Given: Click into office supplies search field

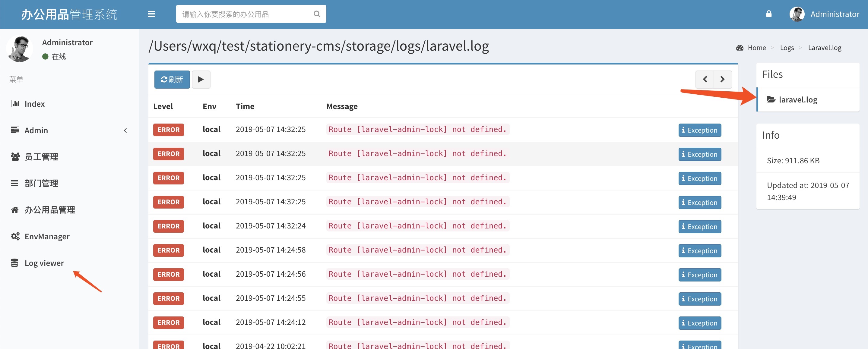Looking at the screenshot, I should (x=244, y=14).
